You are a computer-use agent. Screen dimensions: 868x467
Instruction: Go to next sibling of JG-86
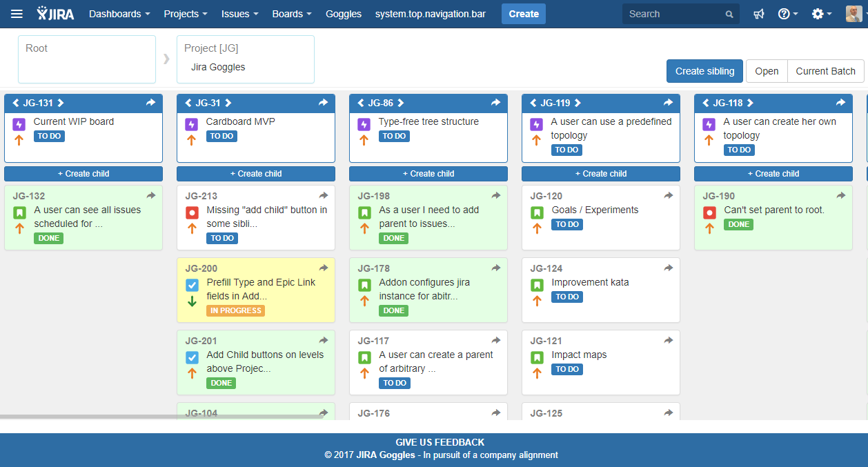coord(401,103)
